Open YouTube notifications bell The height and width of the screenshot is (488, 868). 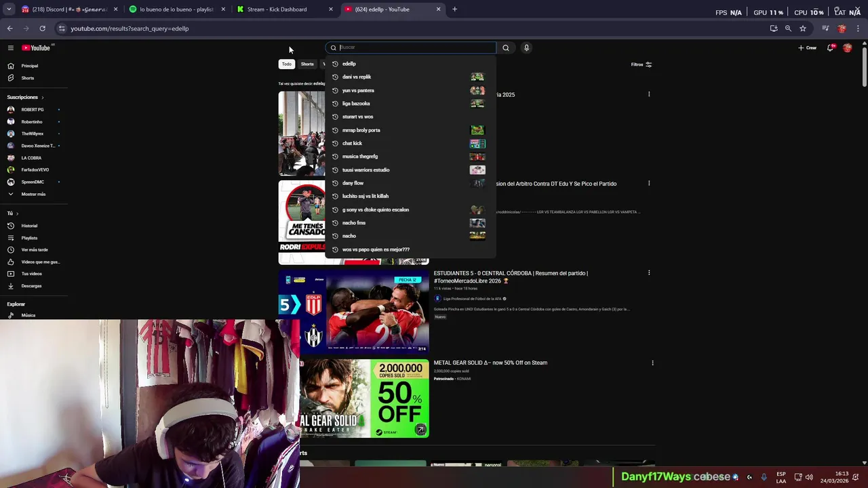tap(830, 47)
